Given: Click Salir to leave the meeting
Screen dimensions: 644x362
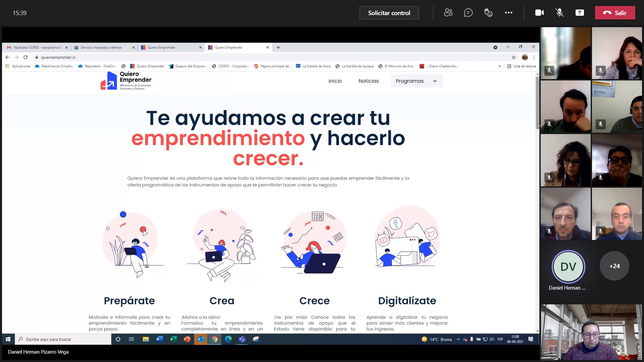Looking at the screenshot, I should point(615,13).
